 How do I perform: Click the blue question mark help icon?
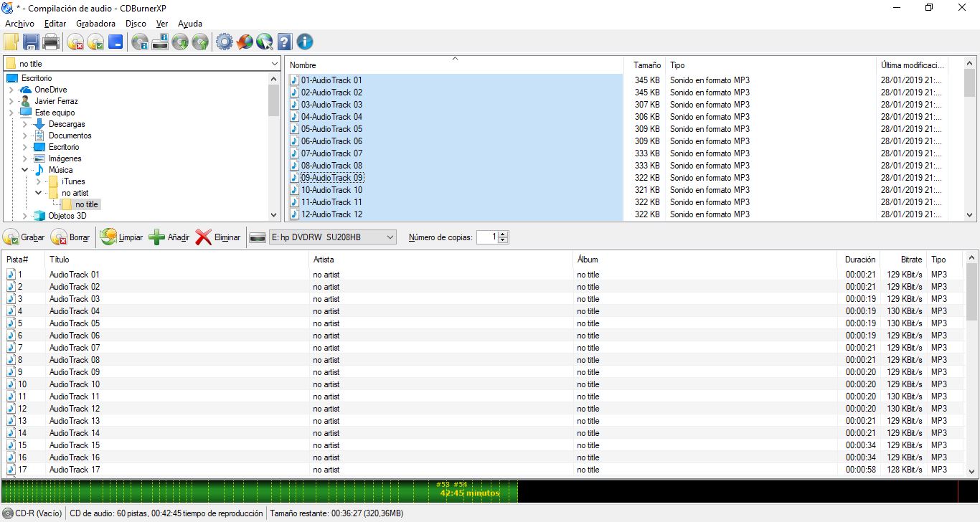[285, 42]
